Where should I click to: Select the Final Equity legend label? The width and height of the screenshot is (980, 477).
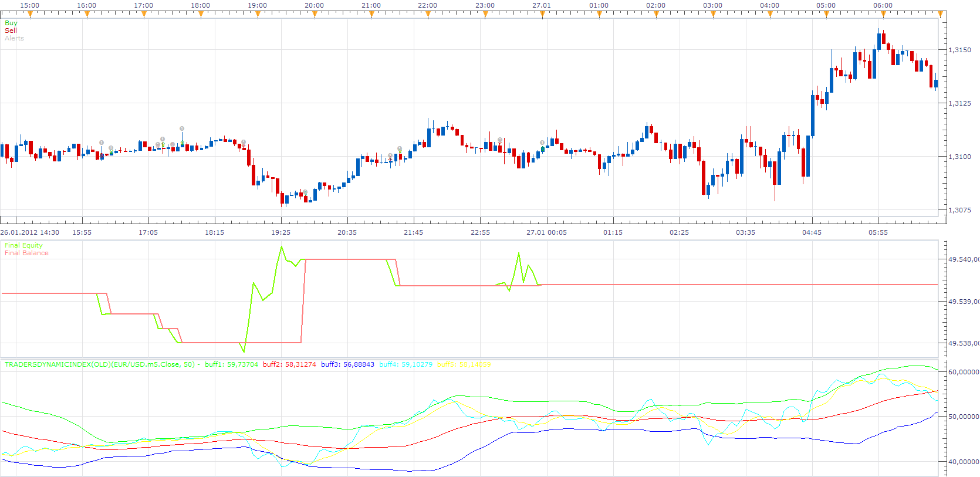click(x=23, y=245)
